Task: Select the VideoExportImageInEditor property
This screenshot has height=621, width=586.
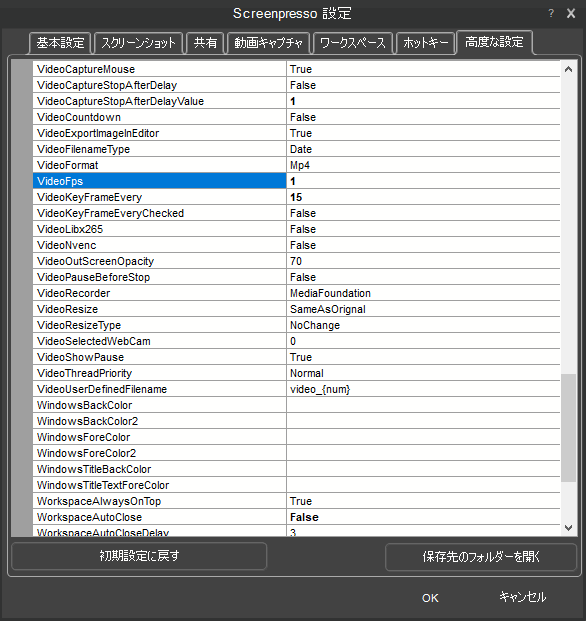Action: (159, 133)
